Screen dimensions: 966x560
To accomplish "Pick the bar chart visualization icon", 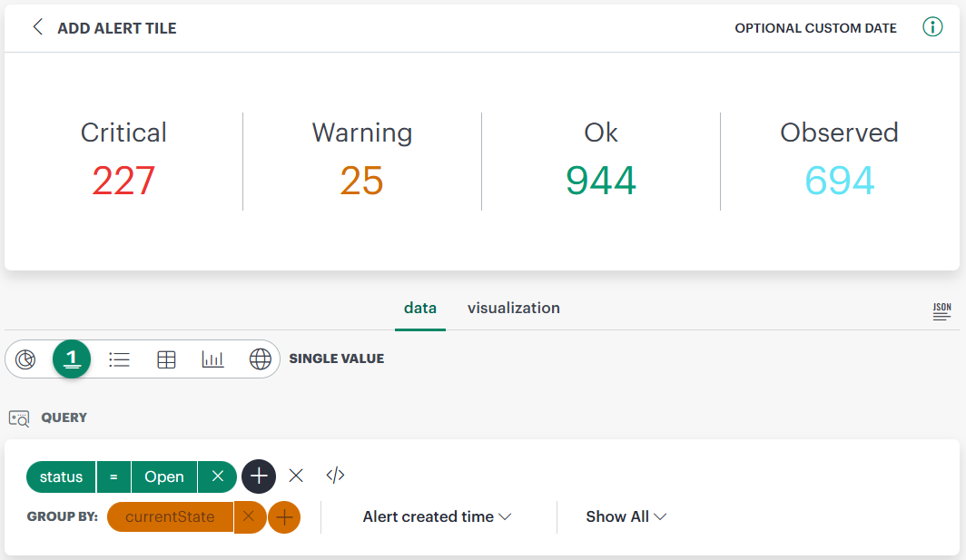I will [213, 359].
